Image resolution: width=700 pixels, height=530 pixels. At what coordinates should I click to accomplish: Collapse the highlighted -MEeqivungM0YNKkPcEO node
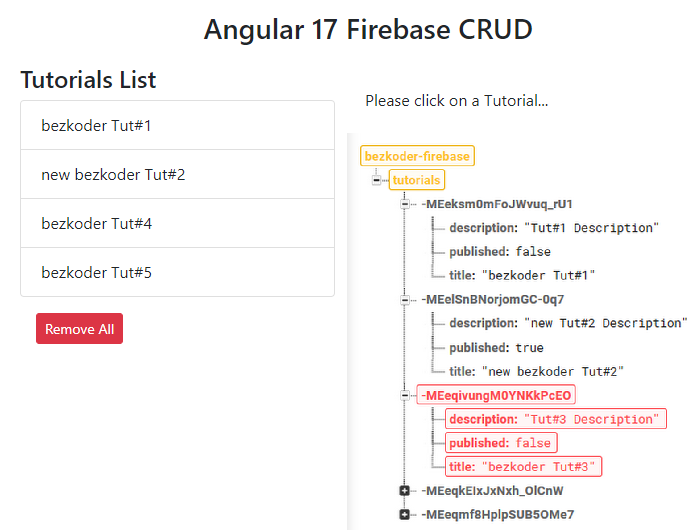pyautogui.click(x=404, y=396)
